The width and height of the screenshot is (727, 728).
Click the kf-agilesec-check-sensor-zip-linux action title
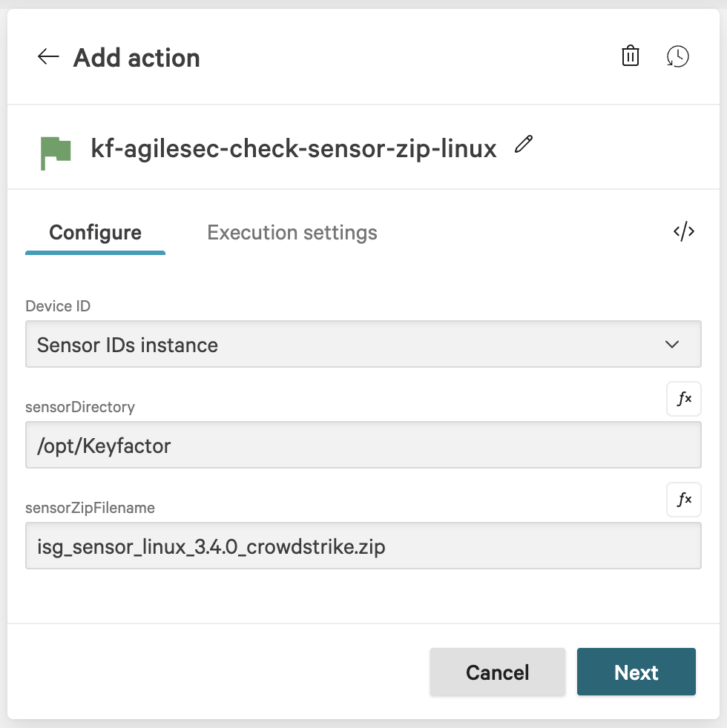coord(293,148)
